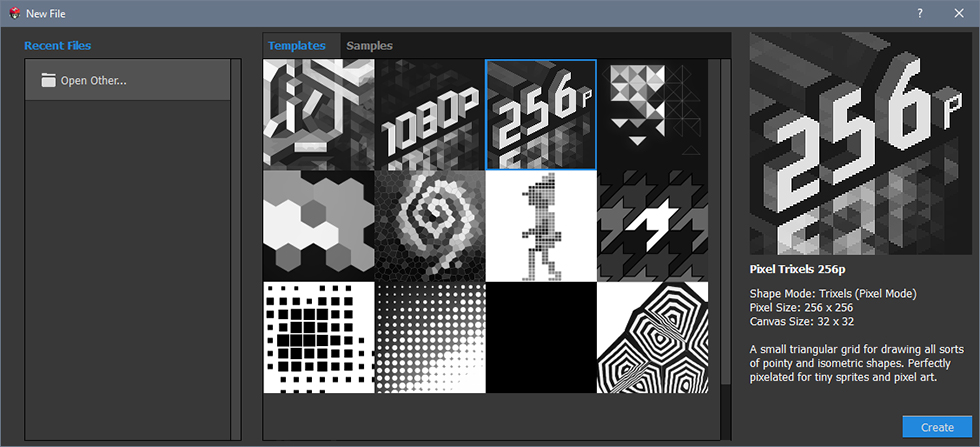Open Other... file entry

[x=128, y=80]
